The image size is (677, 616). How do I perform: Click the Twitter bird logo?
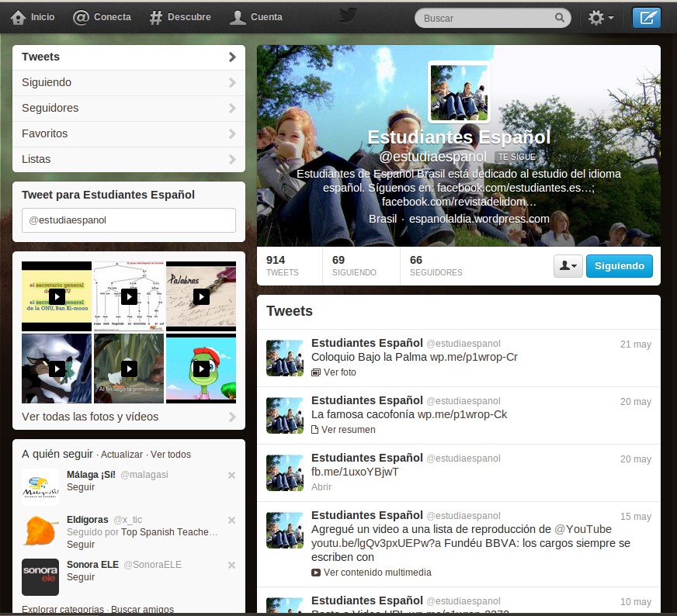coord(347,16)
